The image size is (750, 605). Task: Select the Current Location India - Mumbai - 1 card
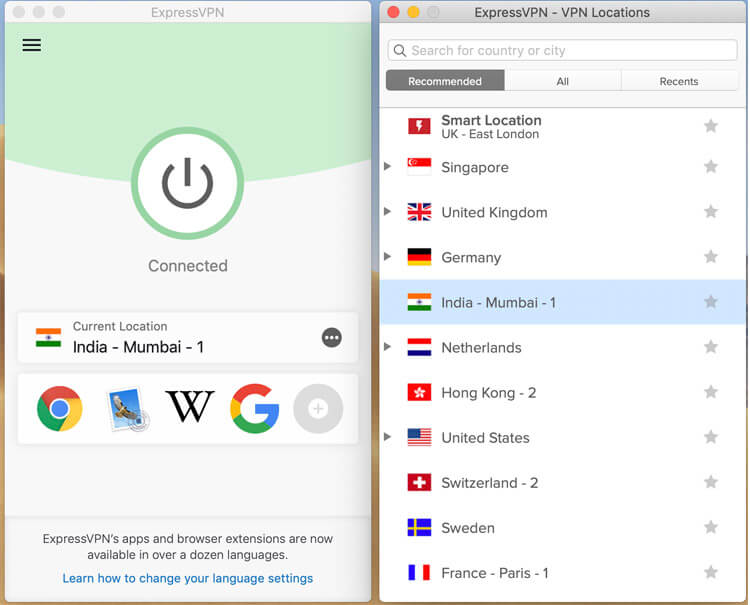pos(188,338)
